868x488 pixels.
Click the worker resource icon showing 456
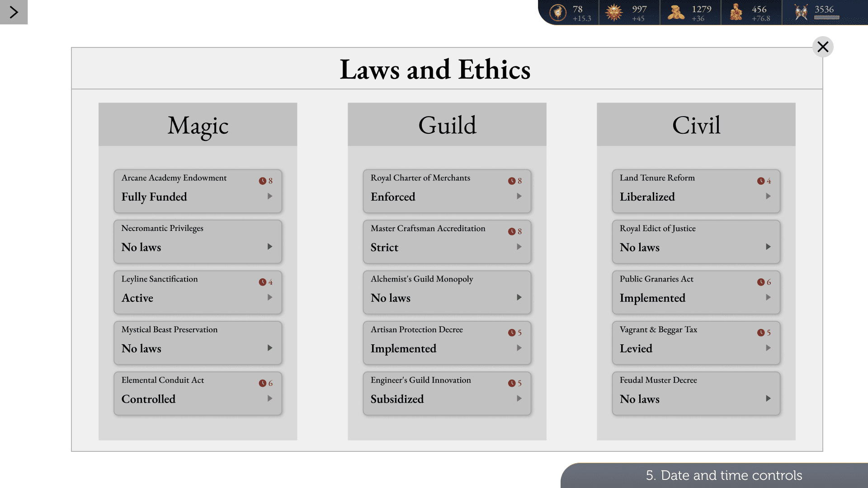point(736,13)
